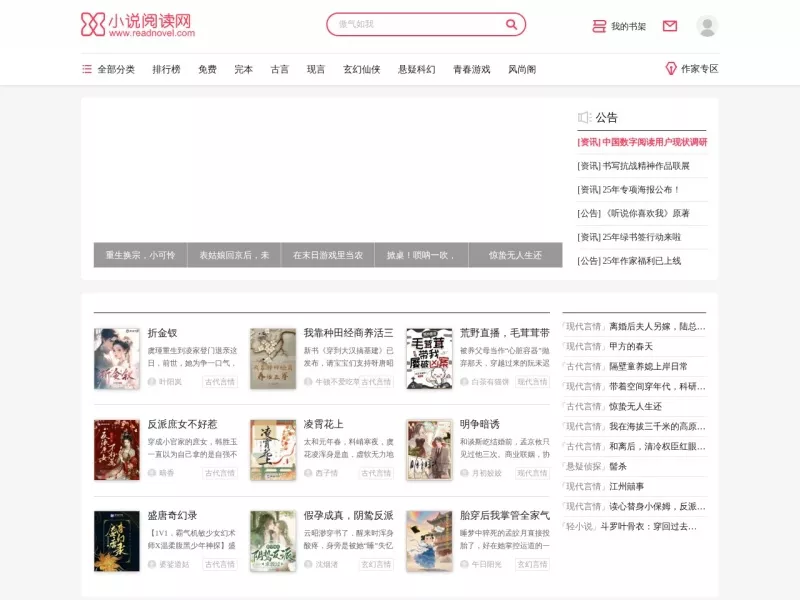Click the author avatar beside 午日阳光
The width and height of the screenshot is (800, 600).
coord(464,564)
